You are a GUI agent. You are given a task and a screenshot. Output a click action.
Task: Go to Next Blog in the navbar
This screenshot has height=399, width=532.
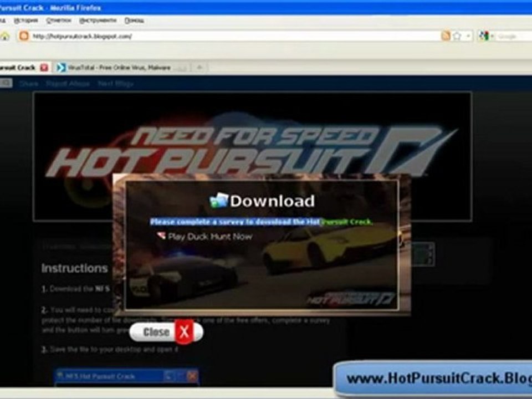[x=115, y=84]
